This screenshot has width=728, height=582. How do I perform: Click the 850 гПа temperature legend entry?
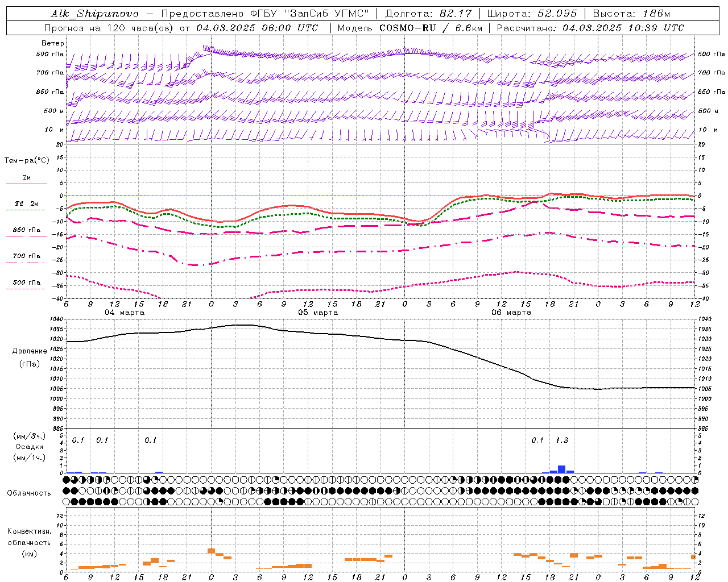coord(26,230)
